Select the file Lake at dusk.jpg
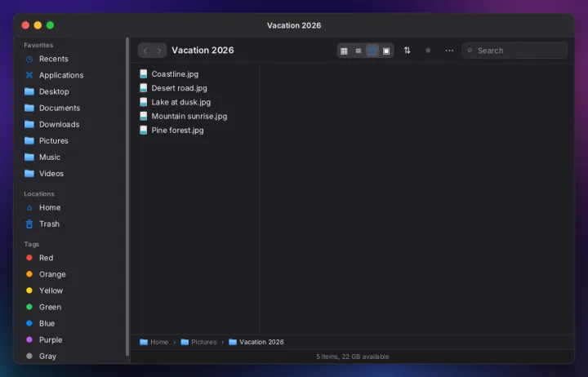The width and height of the screenshot is (588, 377). click(x=195, y=102)
